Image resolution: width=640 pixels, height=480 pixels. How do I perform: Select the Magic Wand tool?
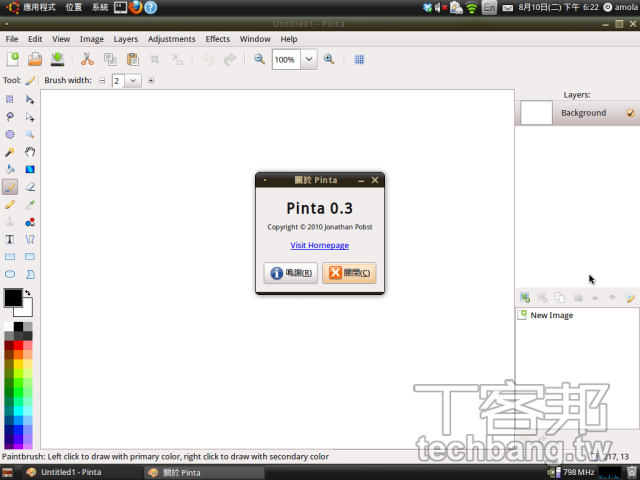pyautogui.click(x=10, y=152)
